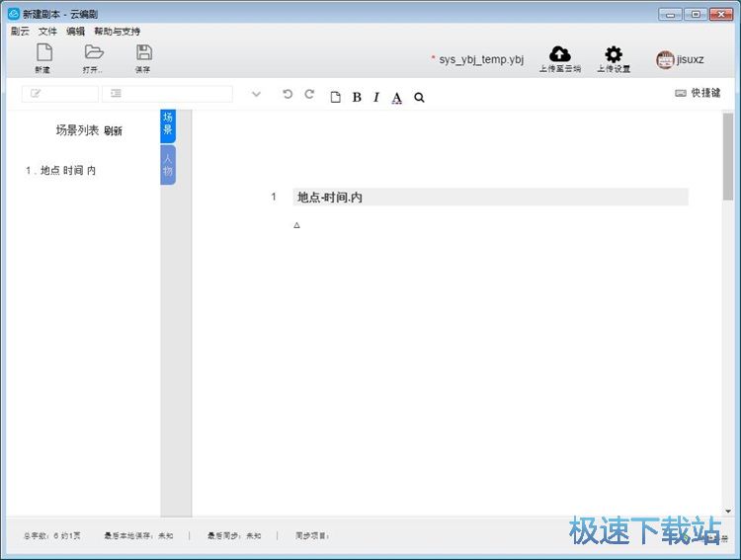This screenshot has width=741, height=560.
Task: Show keyboard shortcuts via 快捷键
Action: (698, 93)
